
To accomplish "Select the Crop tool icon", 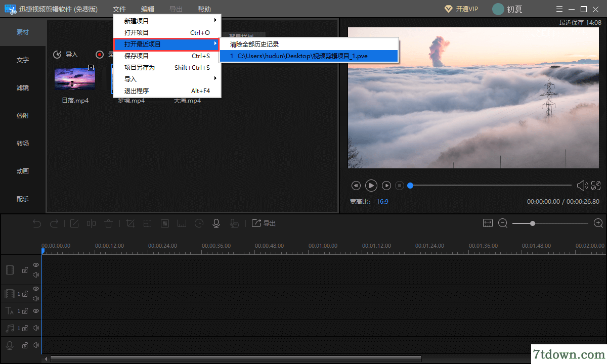I will (130, 223).
